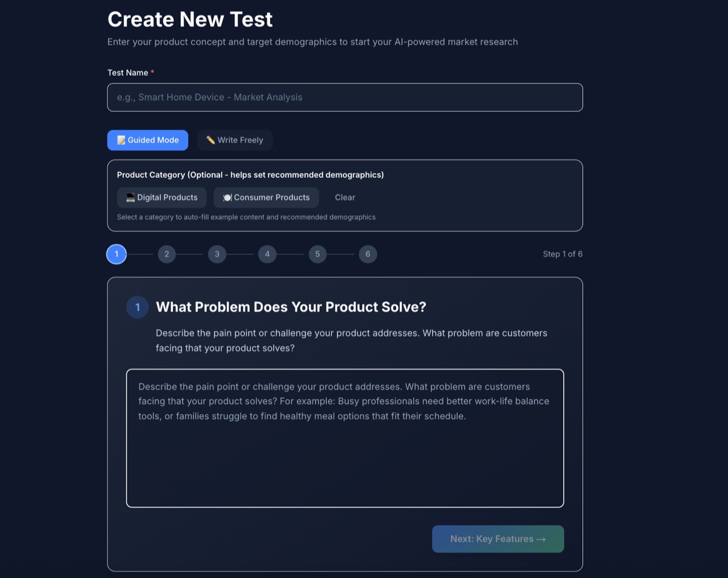Screen dimensions: 728x578
Task: Click the blue numbered badge beside the question heading
Action: [x=137, y=307]
